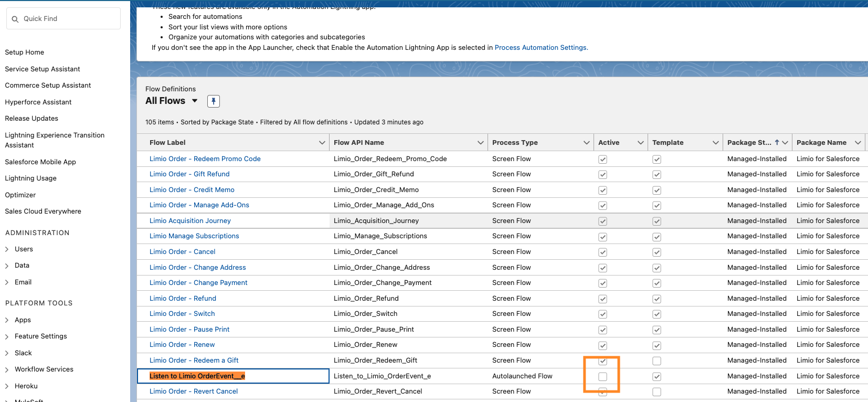868x402 pixels.
Task: Open Service Setup Assistant
Action: coord(43,69)
